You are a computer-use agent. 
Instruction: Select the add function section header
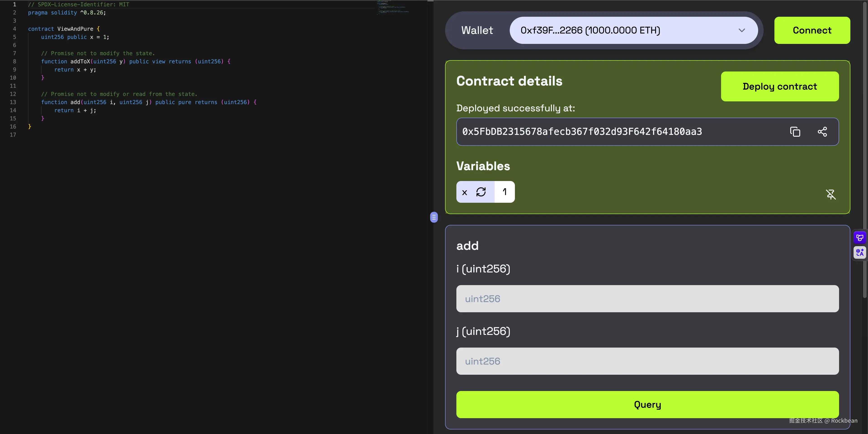(x=467, y=246)
